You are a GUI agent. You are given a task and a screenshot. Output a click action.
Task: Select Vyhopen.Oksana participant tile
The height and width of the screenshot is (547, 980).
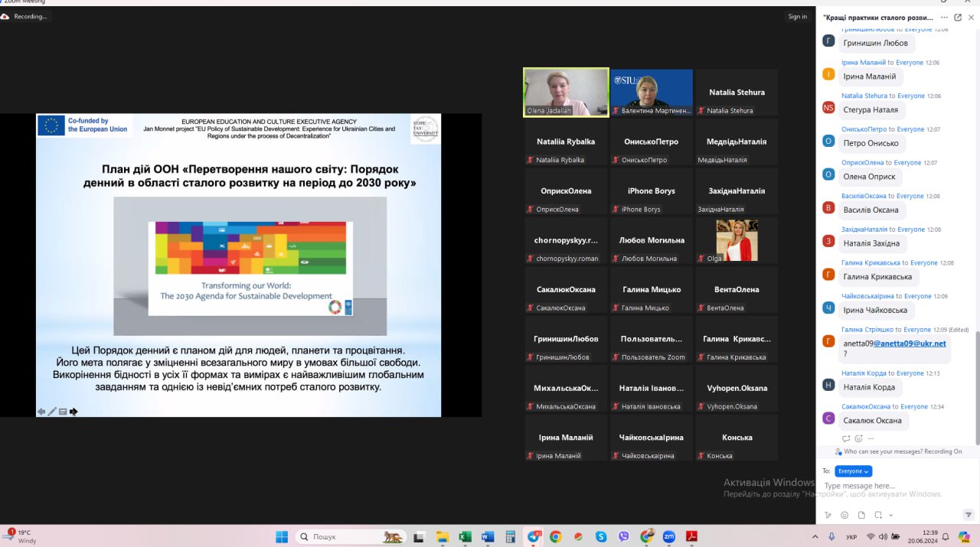click(x=737, y=388)
